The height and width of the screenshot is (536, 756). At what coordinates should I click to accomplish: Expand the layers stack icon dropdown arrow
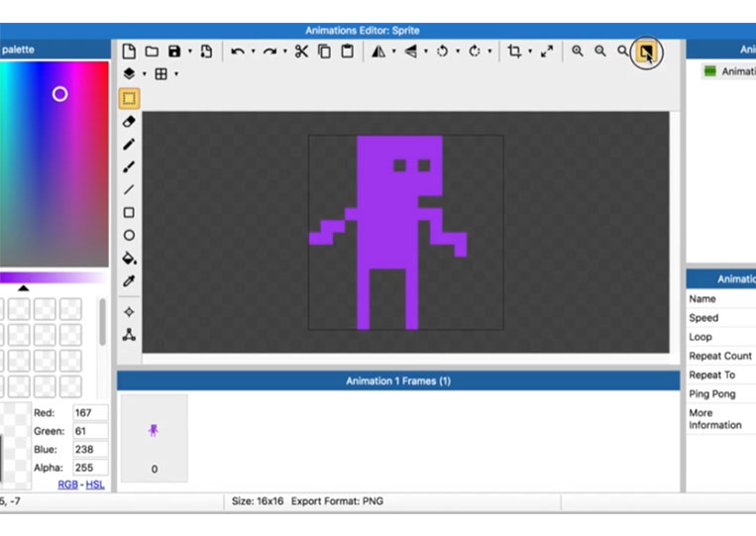point(144,73)
